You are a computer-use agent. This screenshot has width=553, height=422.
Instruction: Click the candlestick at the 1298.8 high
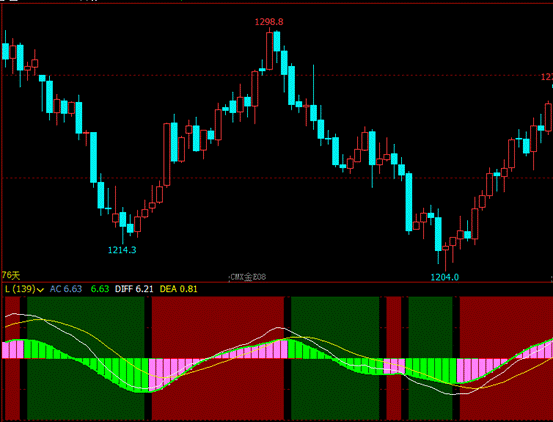click(269, 50)
